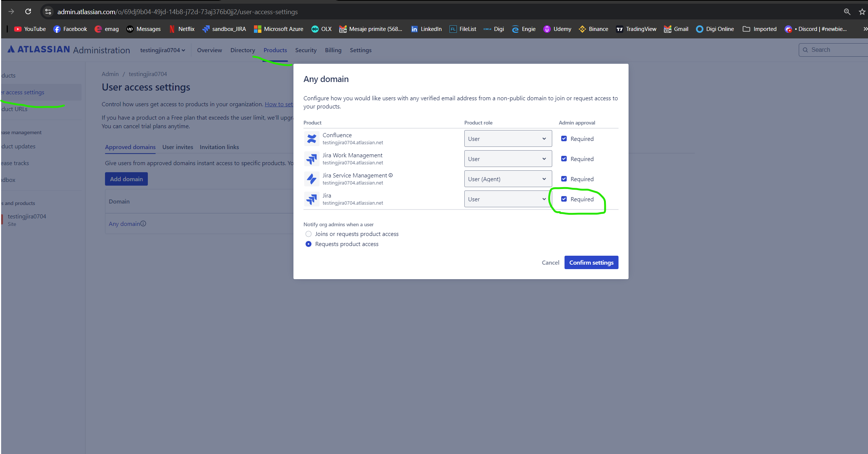
Task: Uncheck Required admin approval for Jira
Action: point(564,199)
